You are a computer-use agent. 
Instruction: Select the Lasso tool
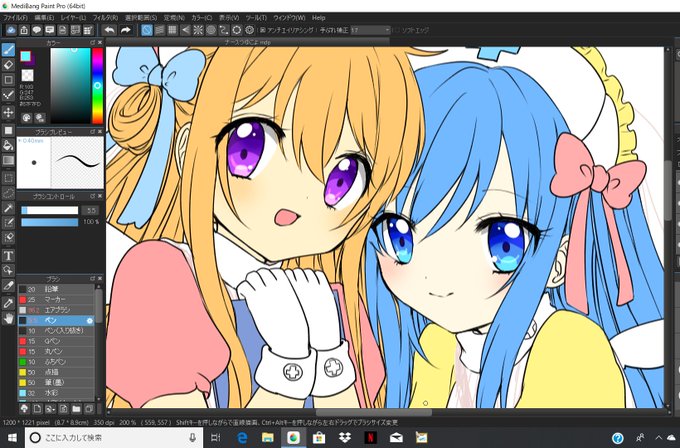click(x=8, y=193)
